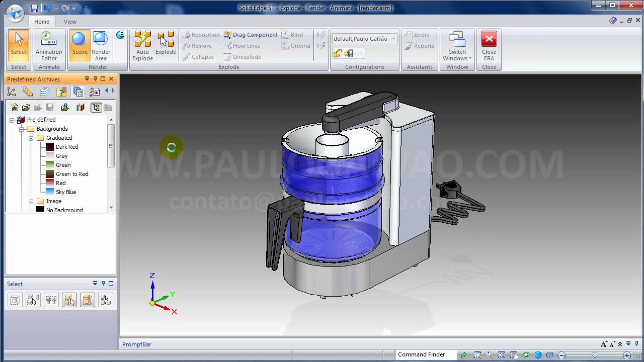Switch to the View ribbon tab
This screenshot has width=644, height=362.
[x=70, y=22]
